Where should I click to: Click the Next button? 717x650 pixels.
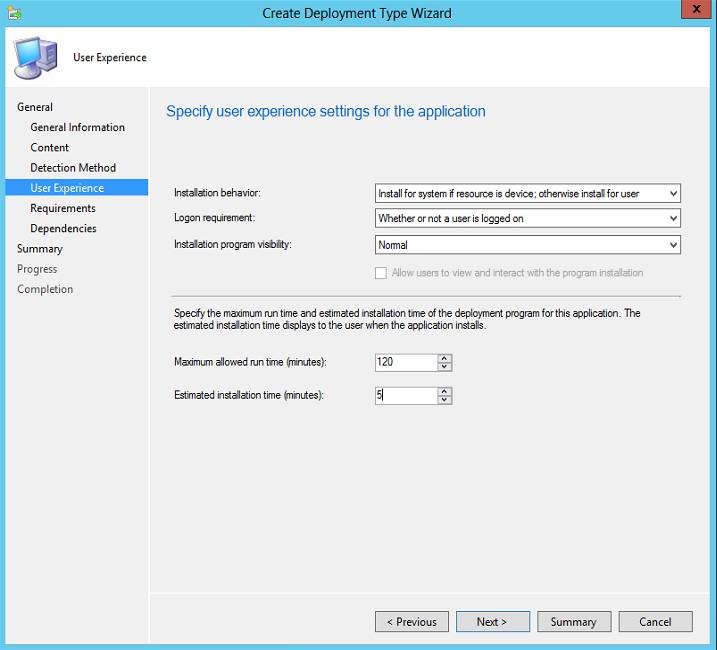(492, 622)
